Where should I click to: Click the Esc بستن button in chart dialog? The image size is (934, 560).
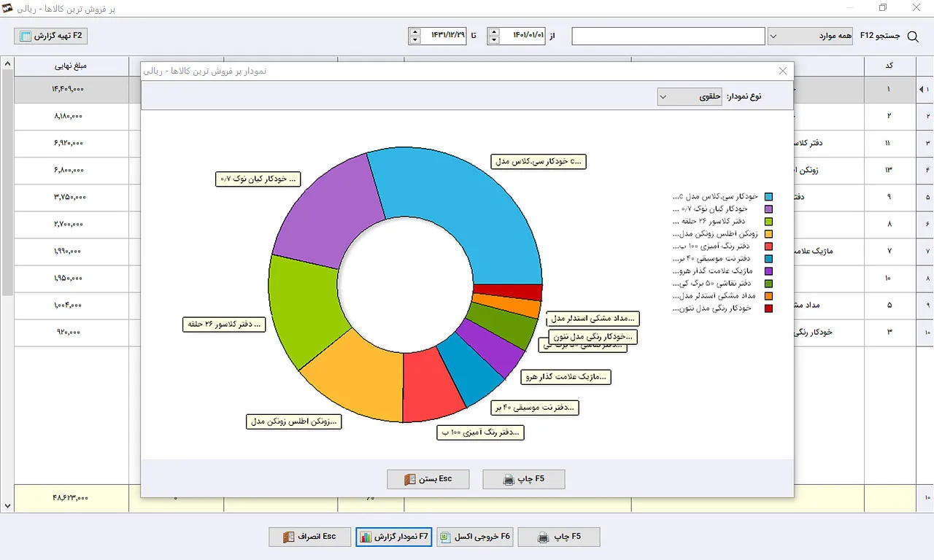pyautogui.click(x=428, y=479)
